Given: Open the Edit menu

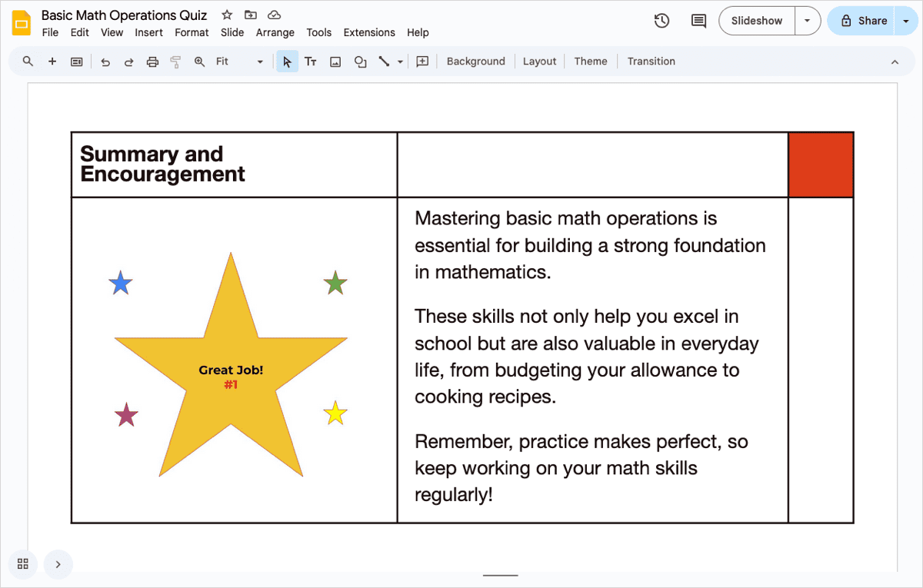Looking at the screenshot, I should [79, 32].
